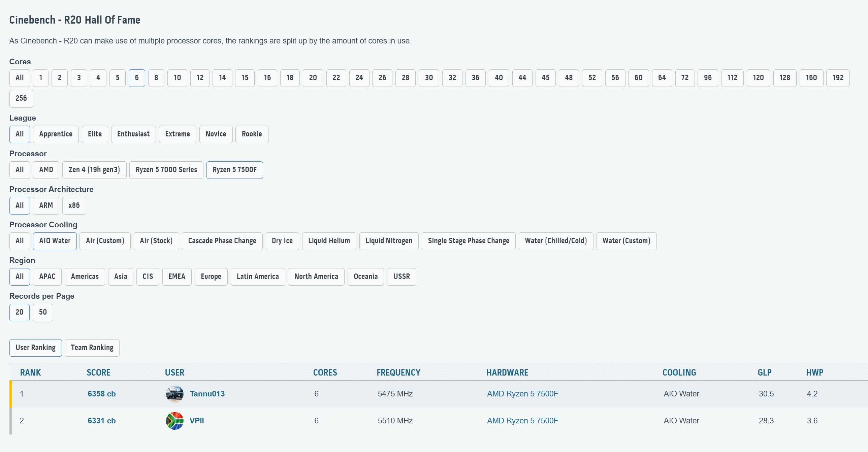Select Water (Custom) cooling filter

point(626,241)
